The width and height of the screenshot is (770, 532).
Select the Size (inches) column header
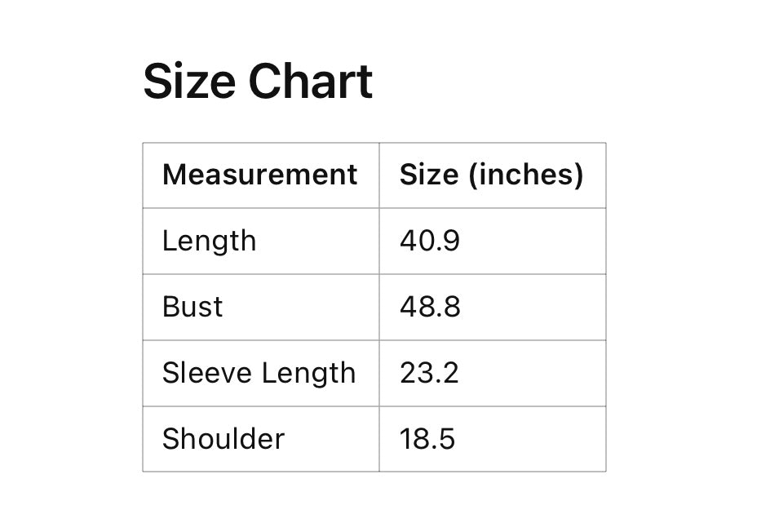click(x=491, y=175)
